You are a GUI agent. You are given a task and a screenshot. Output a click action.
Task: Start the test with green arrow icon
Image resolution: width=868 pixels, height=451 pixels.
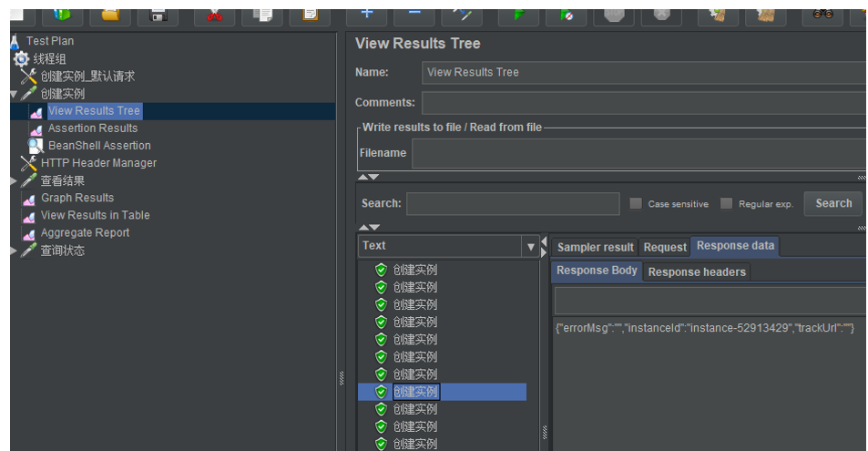[x=518, y=15]
